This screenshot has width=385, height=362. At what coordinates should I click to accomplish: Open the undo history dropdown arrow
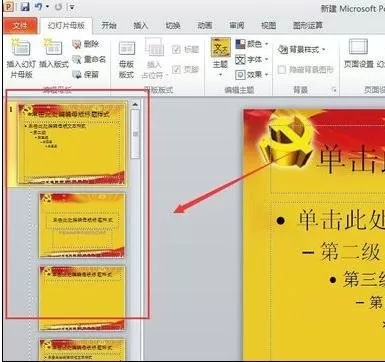48,7
